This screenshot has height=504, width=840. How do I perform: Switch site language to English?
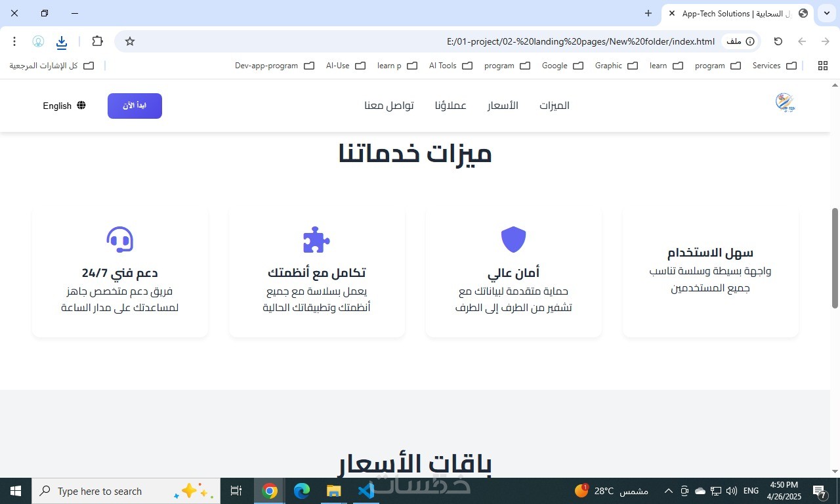tap(64, 106)
